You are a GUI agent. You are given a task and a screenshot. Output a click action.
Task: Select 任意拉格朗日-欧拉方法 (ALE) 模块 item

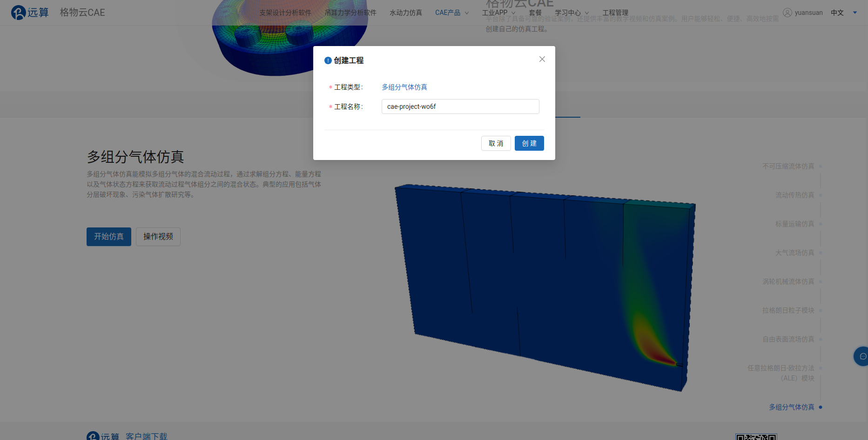(x=781, y=373)
